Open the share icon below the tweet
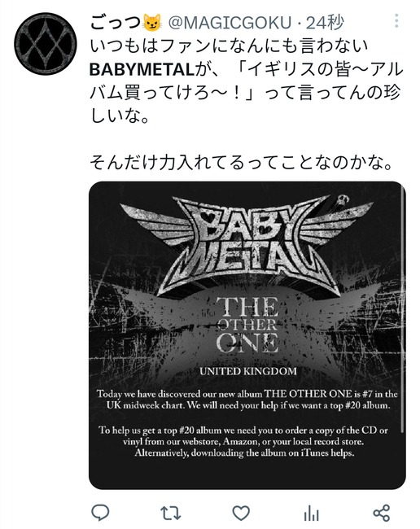This screenshot has height=529, width=420. coord(382,514)
